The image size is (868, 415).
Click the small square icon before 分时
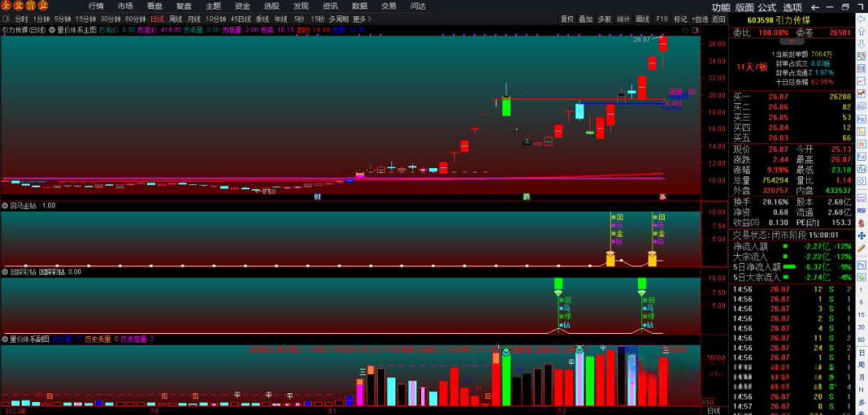[x=6, y=18]
